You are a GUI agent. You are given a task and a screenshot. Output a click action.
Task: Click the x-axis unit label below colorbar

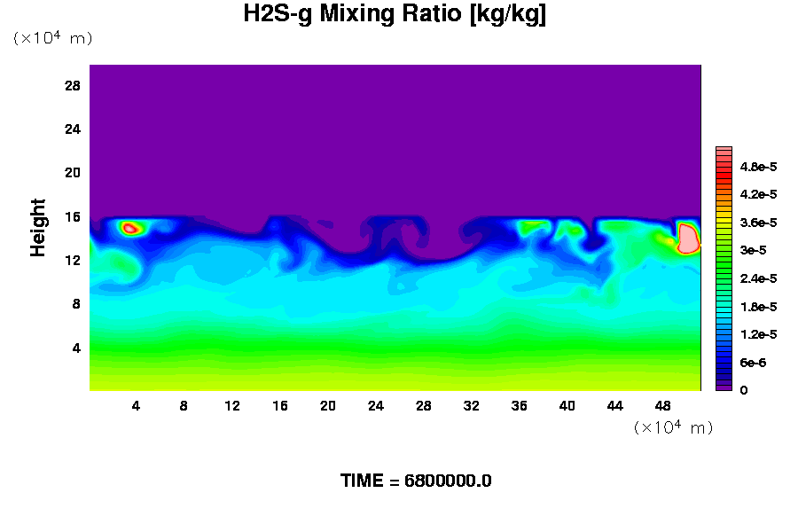coord(673,427)
